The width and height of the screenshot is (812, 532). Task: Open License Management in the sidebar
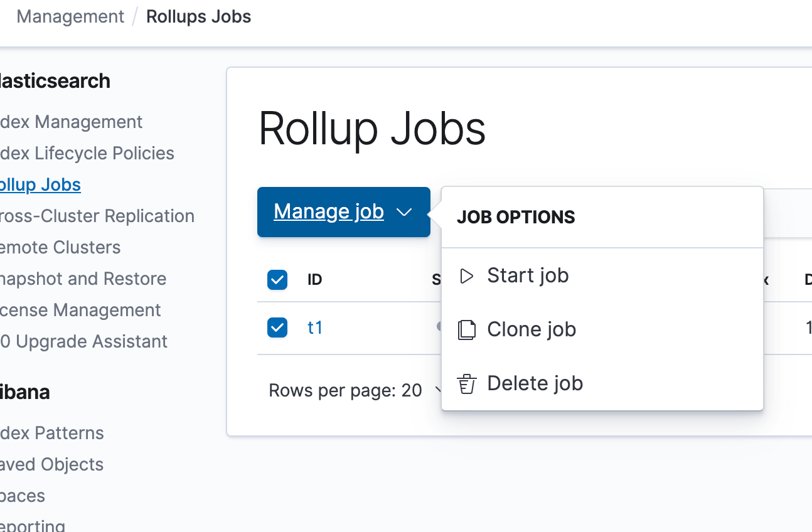80,310
